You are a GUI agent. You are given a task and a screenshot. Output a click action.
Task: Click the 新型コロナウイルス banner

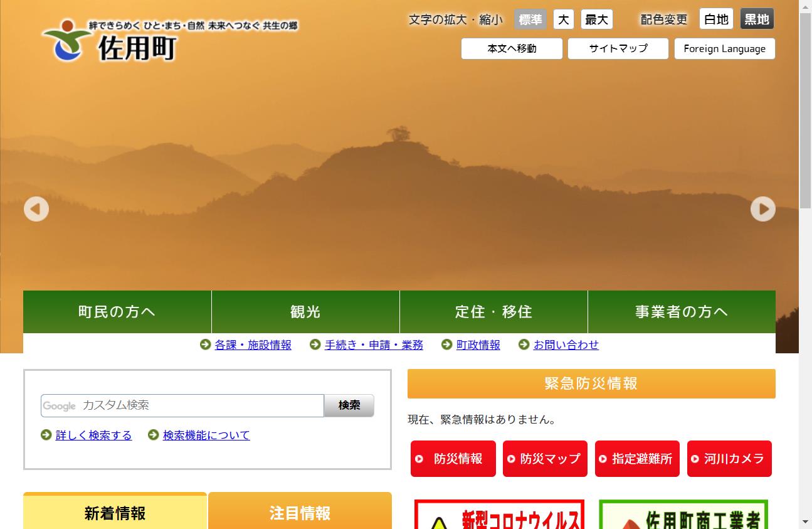pyautogui.click(x=498, y=515)
